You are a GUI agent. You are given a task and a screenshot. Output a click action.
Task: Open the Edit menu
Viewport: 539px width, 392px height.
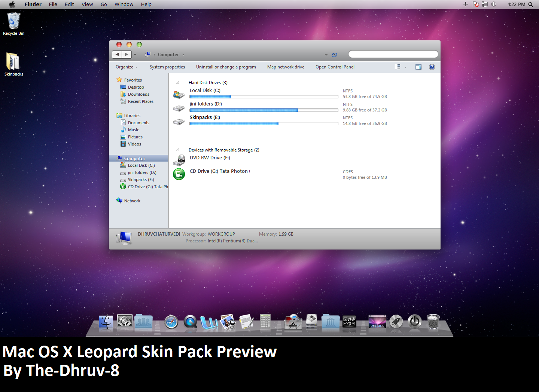(x=69, y=4)
